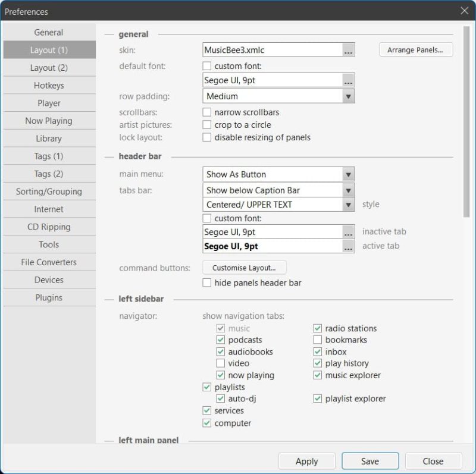The height and width of the screenshot is (474, 476).
Task: Go to Hotkeys preferences tab
Action: coord(49,85)
